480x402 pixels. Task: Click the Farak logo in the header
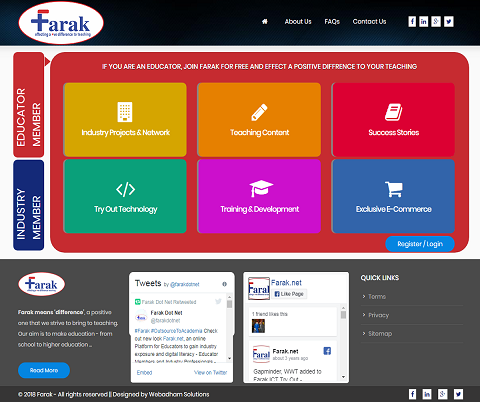tap(61, 23)
